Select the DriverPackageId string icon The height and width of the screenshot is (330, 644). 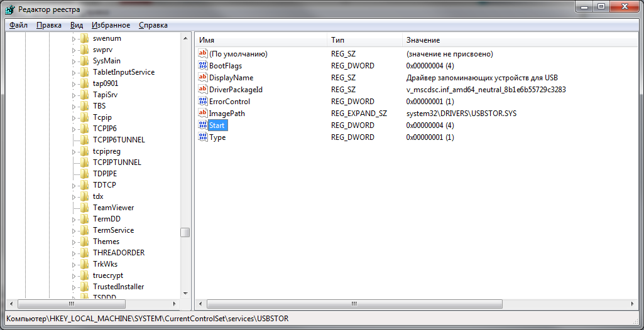pyautogui.click(x=203, y=89)
